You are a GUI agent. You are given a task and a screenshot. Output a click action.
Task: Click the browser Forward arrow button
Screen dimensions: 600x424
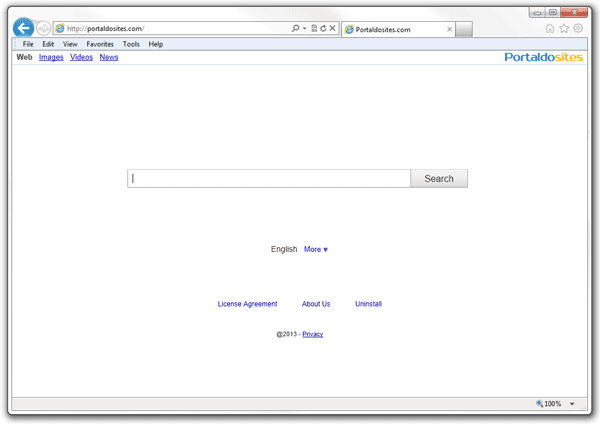coord(43,28)
